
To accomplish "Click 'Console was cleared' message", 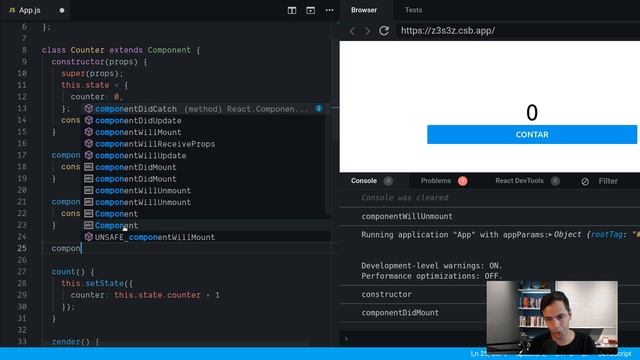I will [x=404, y=198].
